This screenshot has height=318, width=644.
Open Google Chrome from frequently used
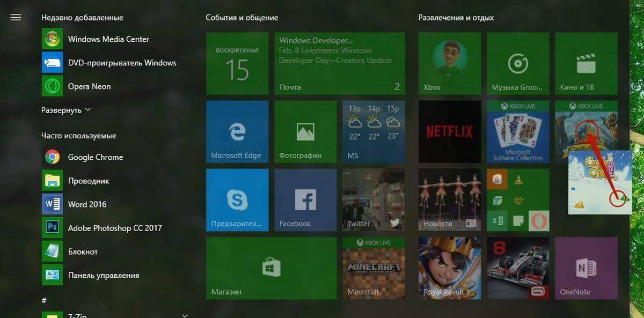point(82,157)
